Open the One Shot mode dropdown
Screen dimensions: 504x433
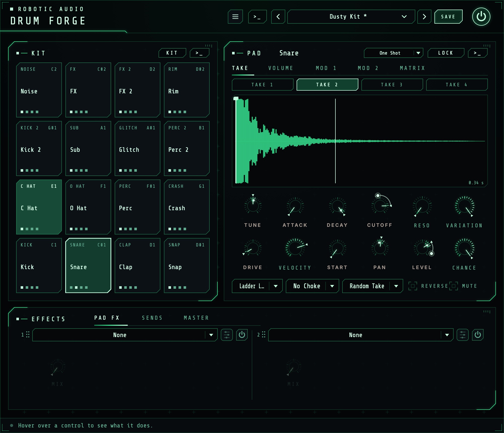(x=393, y=53)
